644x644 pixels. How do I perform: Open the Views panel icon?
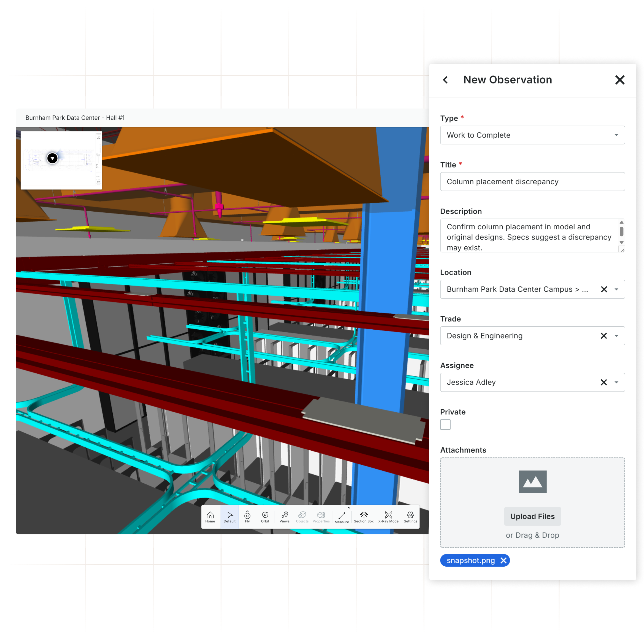284,517
